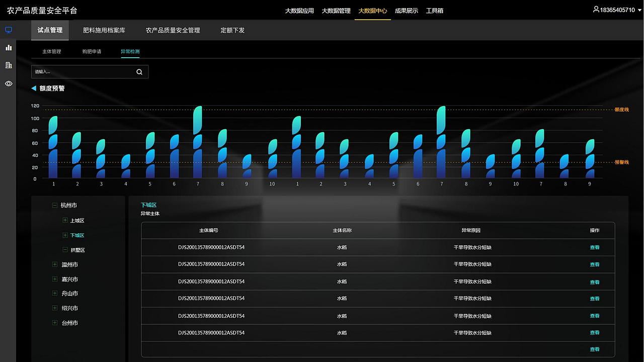
Task: Click the blue triangle beside 额度预警
Action: point(34,88)
